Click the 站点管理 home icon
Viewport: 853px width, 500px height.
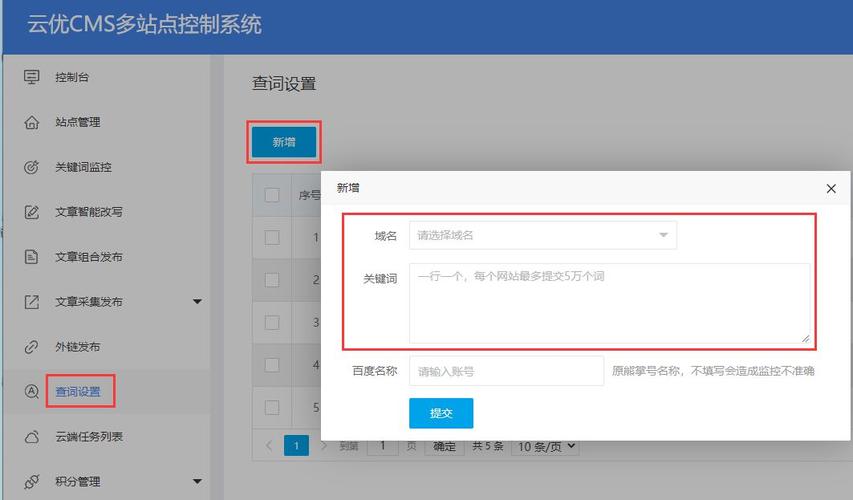point(32,122)
